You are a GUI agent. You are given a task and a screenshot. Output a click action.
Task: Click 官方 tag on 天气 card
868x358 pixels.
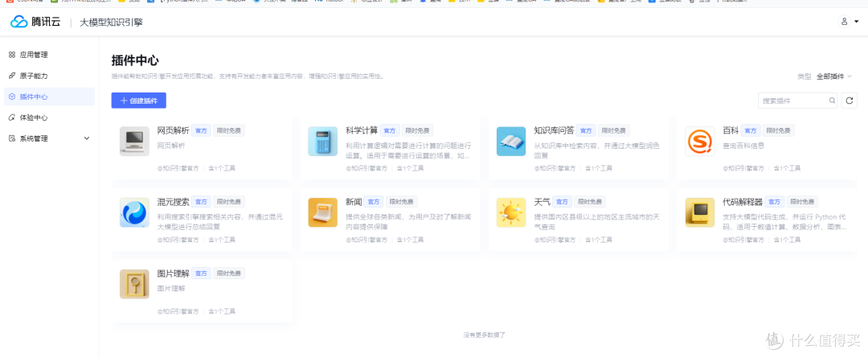tap(562, 202)
